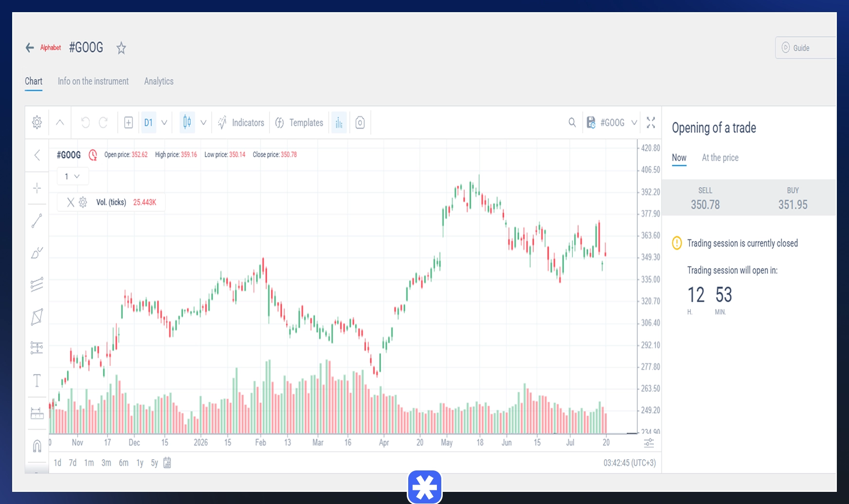Select the Now trade tab
849x504 pixels.
679,158
